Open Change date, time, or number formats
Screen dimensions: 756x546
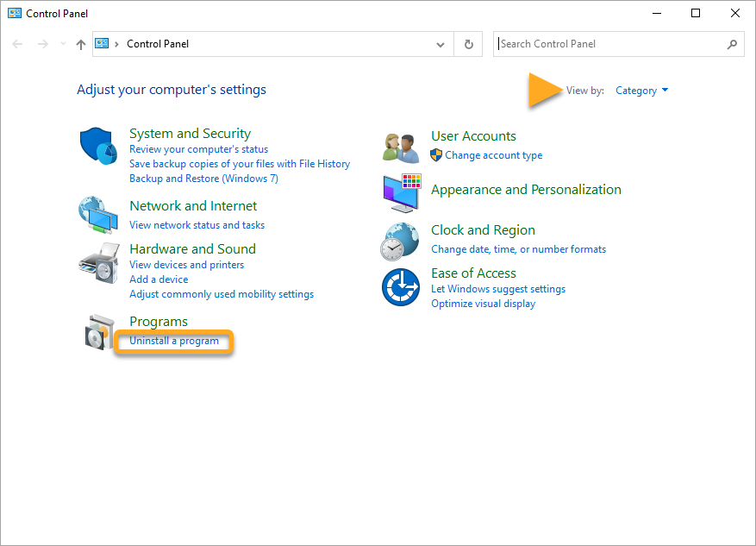tap(518, 249)
